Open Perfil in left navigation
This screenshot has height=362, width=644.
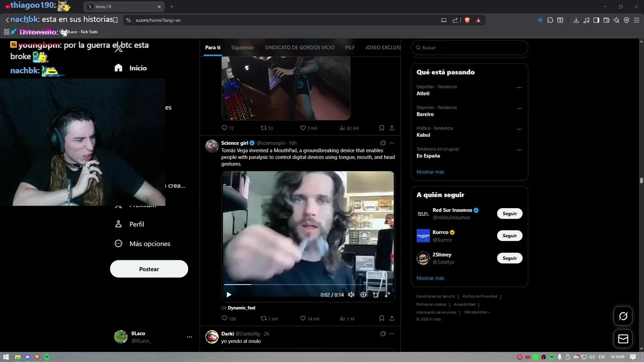130,224
